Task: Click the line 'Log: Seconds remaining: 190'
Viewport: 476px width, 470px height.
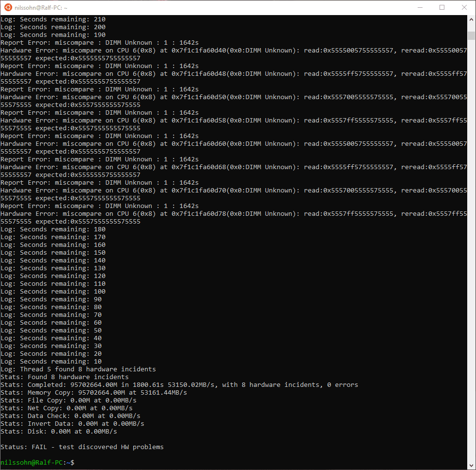Action: (53, 35)
